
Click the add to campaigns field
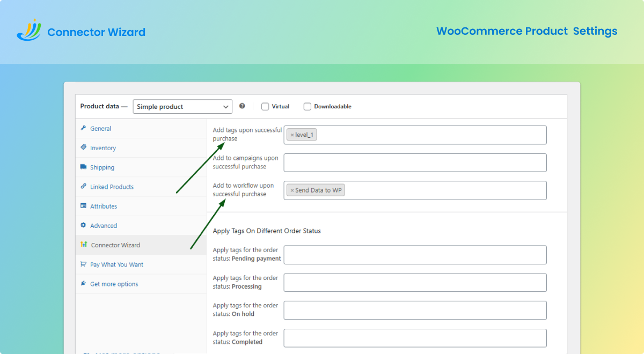pyautogui.click(x=415, y=163)
